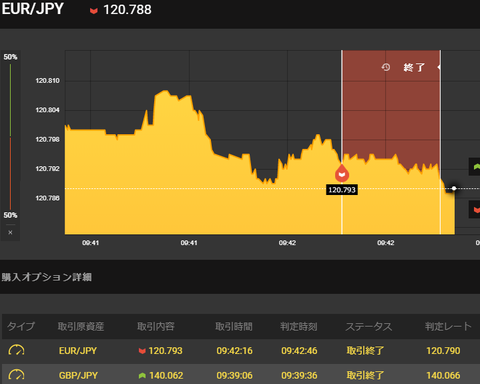The image size is (480, 384).
Task: Click the history clock icon beside 終了
Action: 386,67
